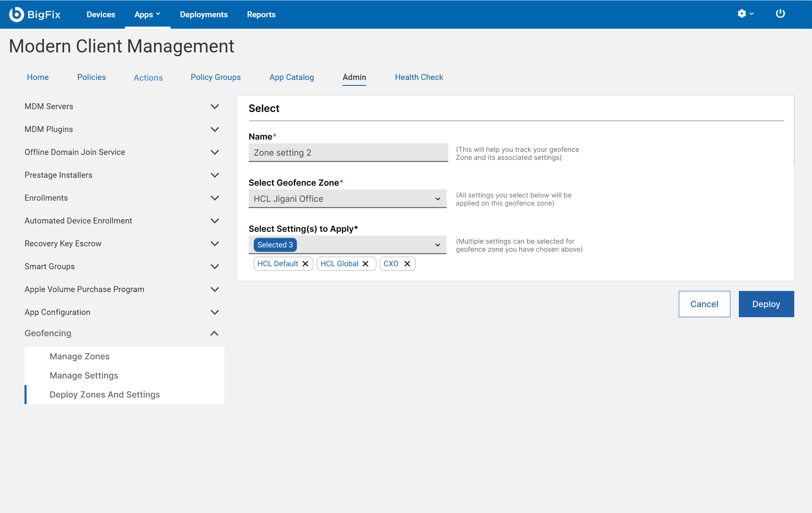Open Manage Settings under Geofencing
812x513 pixels.
point(84,376)
